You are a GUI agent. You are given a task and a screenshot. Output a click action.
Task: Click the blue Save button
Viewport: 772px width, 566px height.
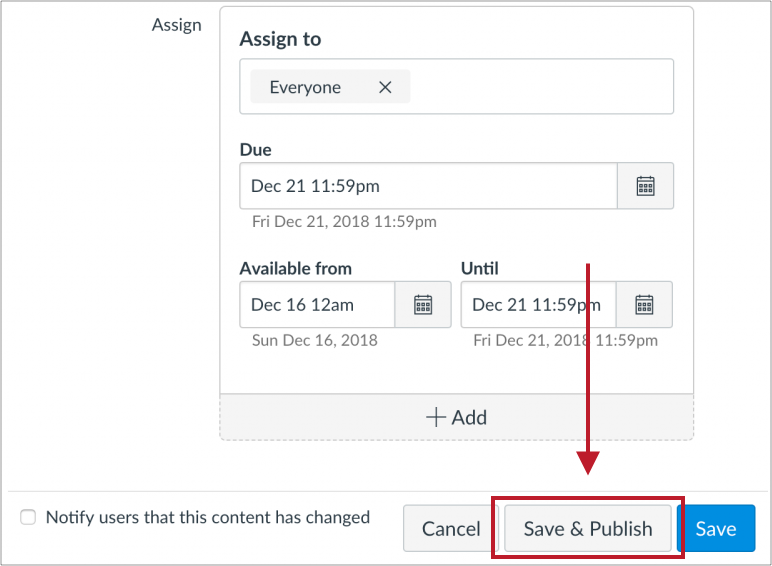tap(716, 529)
